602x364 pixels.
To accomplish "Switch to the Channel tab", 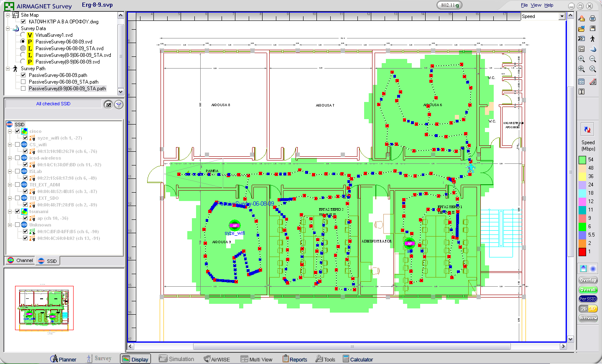I will click(20, 260).
